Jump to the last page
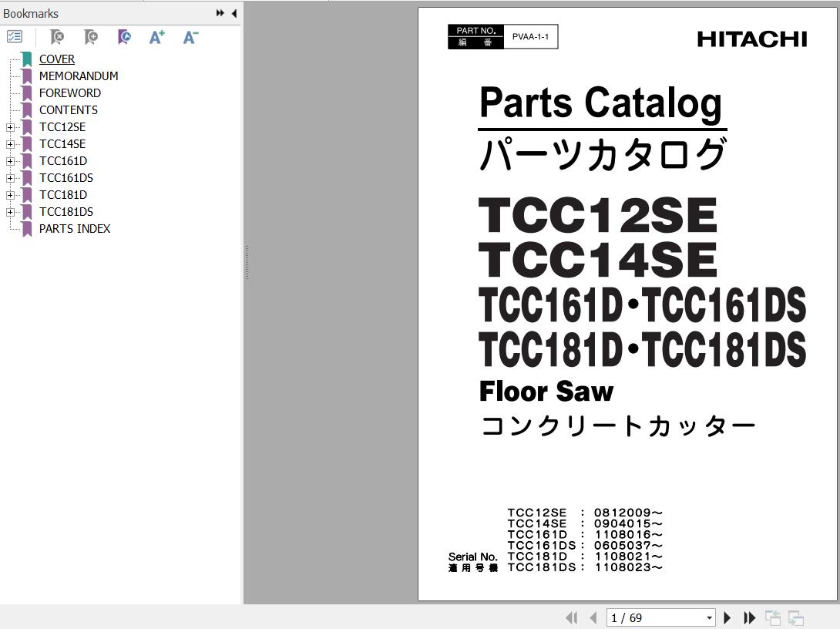The image size is (840, 629). [x=749, y=617]
